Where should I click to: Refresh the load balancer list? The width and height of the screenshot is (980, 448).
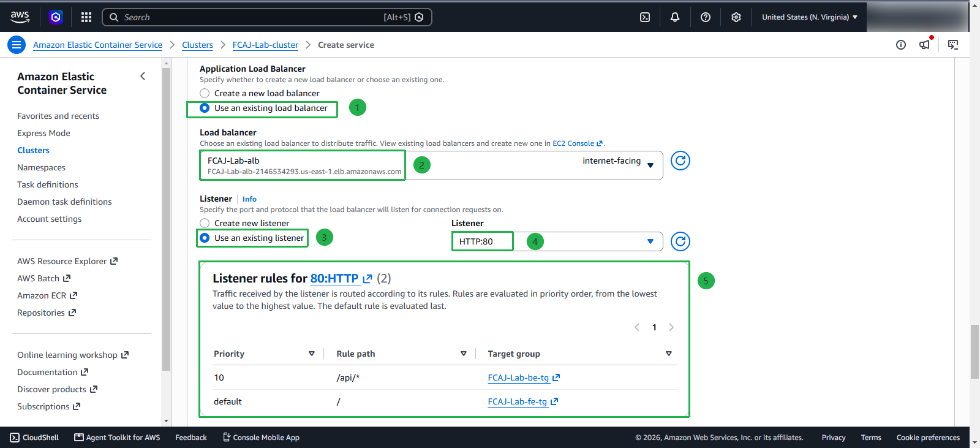[680, 161]
